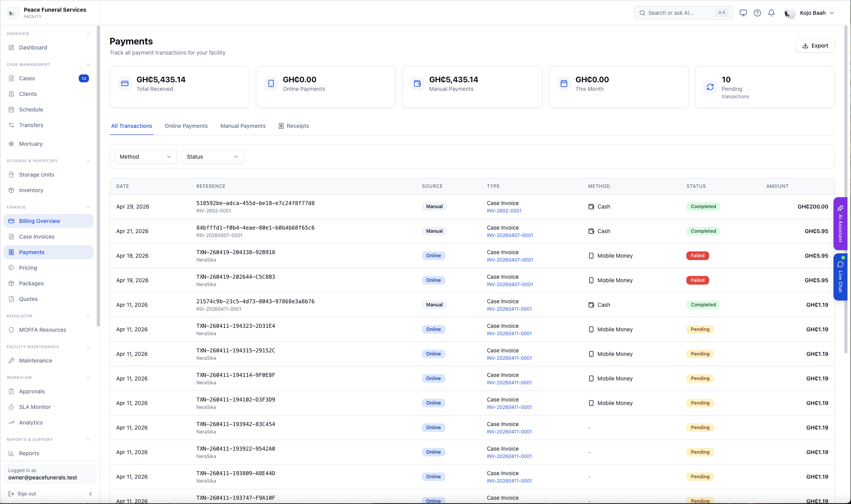Click the Pending transactions refresh icon

point(710,87)
